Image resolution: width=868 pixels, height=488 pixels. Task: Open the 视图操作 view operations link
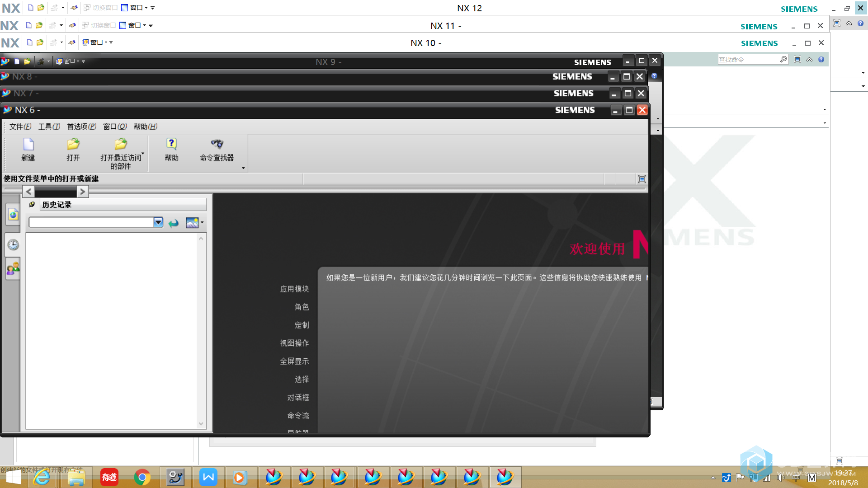tap(294, 343)
